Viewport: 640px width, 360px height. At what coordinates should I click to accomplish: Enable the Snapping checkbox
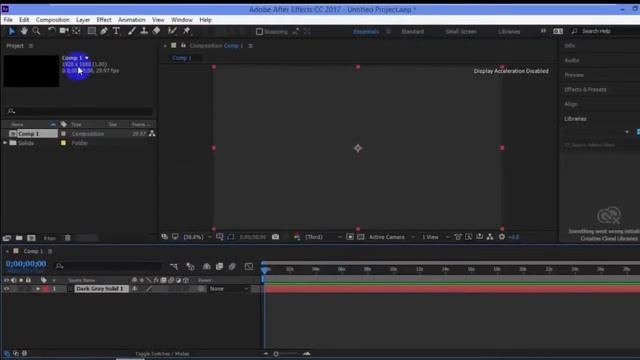tap(259, 31)
